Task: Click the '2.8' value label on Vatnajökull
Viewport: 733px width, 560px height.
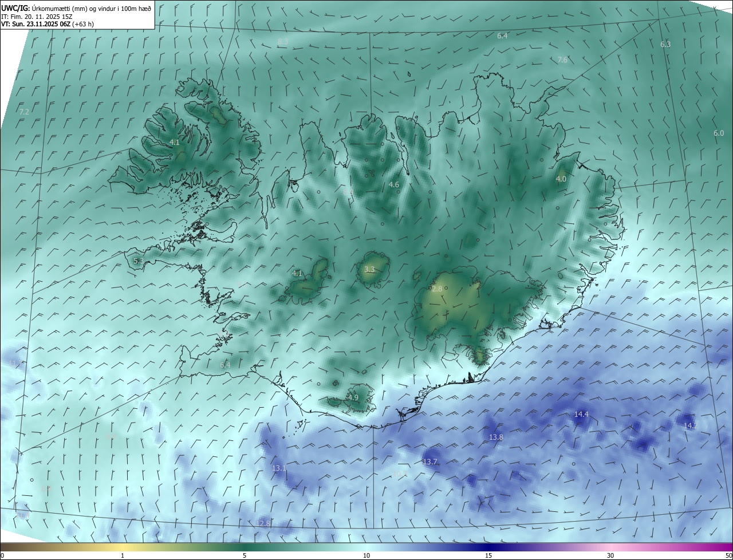Action: (x=437, y=290)
